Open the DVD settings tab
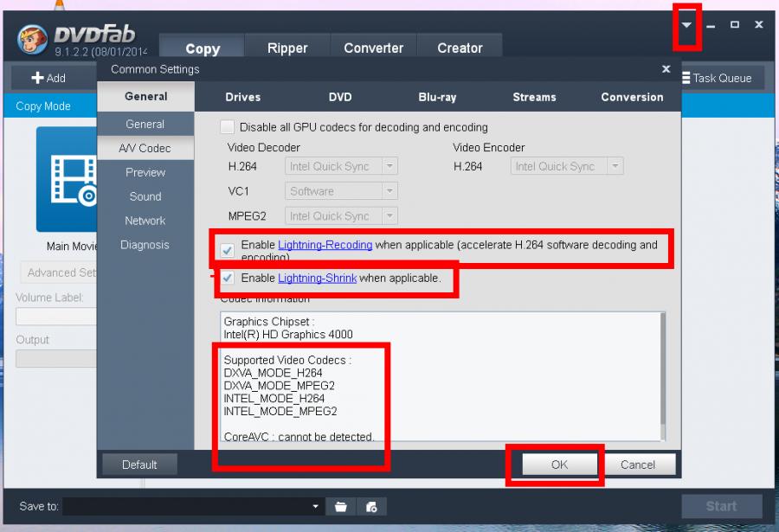Viewport: 779px width, 532px height. click(340, 97)
